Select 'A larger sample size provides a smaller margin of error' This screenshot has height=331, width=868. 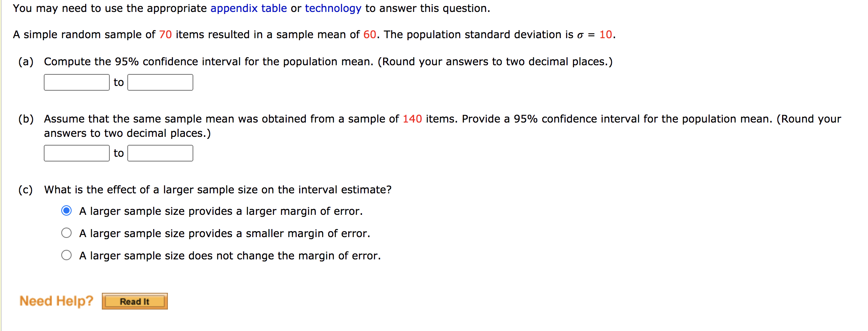point(66,233)
